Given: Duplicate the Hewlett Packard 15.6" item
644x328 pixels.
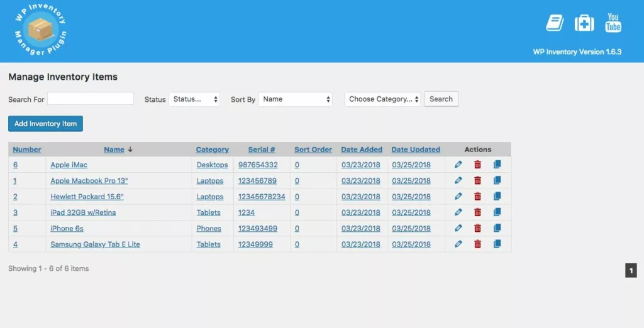Looking at the screenshot, I should point(497,197).
